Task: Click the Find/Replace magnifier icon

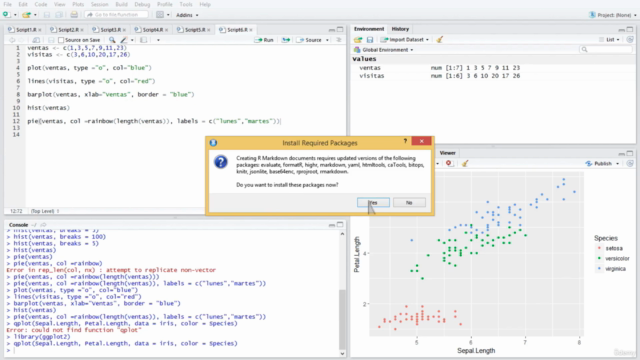Action: click(112, 40)
